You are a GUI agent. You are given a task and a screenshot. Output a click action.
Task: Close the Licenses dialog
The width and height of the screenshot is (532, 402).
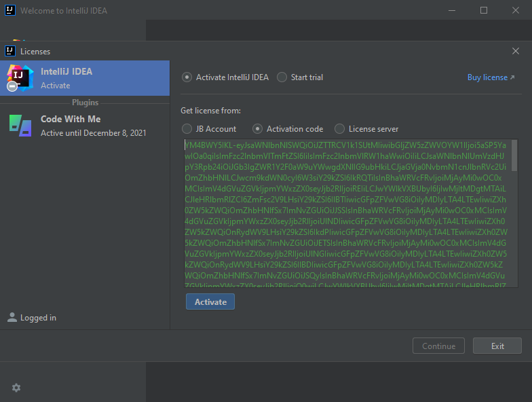(515, 51)
